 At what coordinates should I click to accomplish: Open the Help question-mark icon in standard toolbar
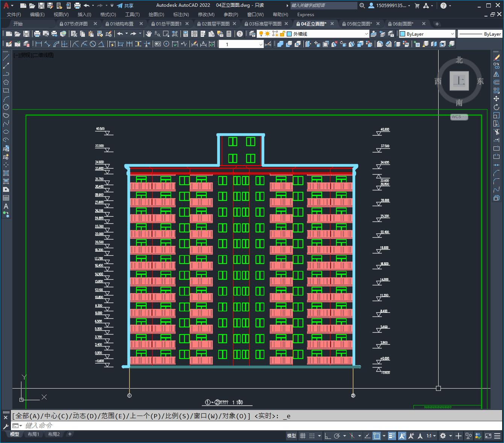pyautogui.click(x=240, y=34)
